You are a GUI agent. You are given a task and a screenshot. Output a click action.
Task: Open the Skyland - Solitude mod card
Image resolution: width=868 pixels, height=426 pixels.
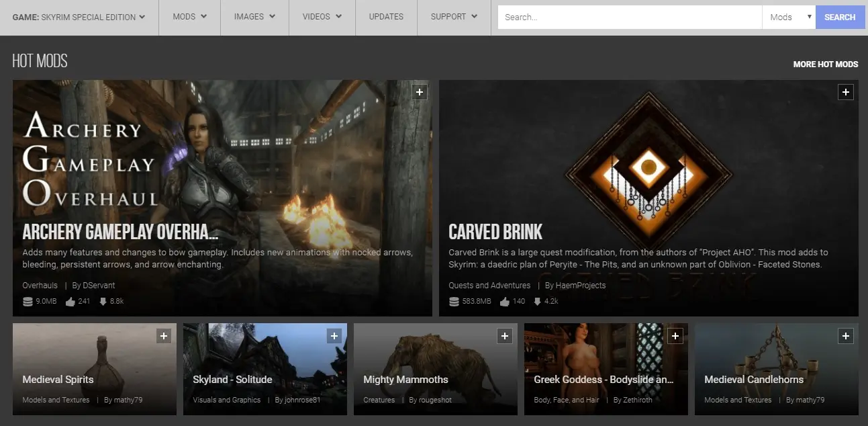(265, 369)
